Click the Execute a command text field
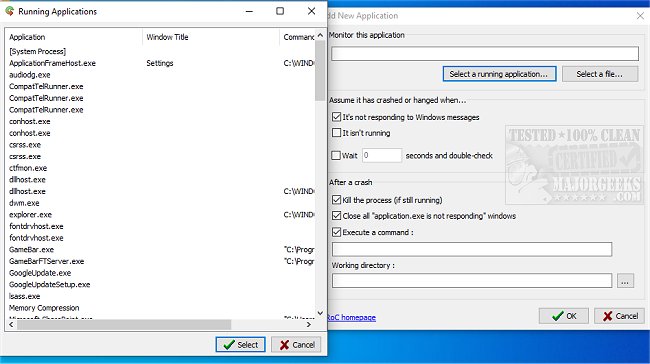The height and width of the screenshot is (364, 650). click(472, 249)
